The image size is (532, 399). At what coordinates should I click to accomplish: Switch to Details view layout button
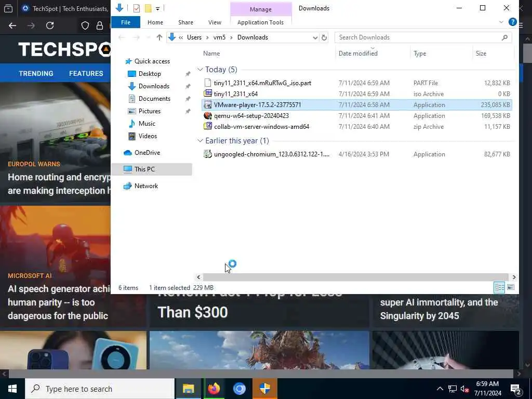[x=499, y=288]
